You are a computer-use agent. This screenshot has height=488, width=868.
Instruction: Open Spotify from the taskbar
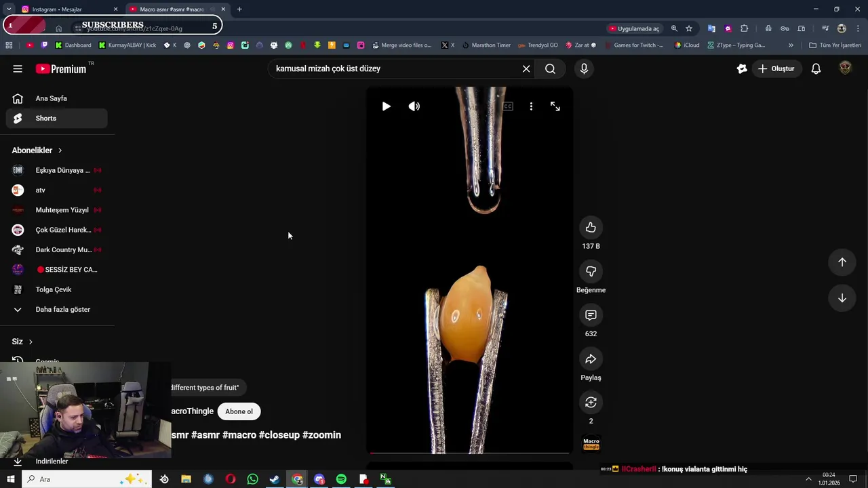[341, 479]
